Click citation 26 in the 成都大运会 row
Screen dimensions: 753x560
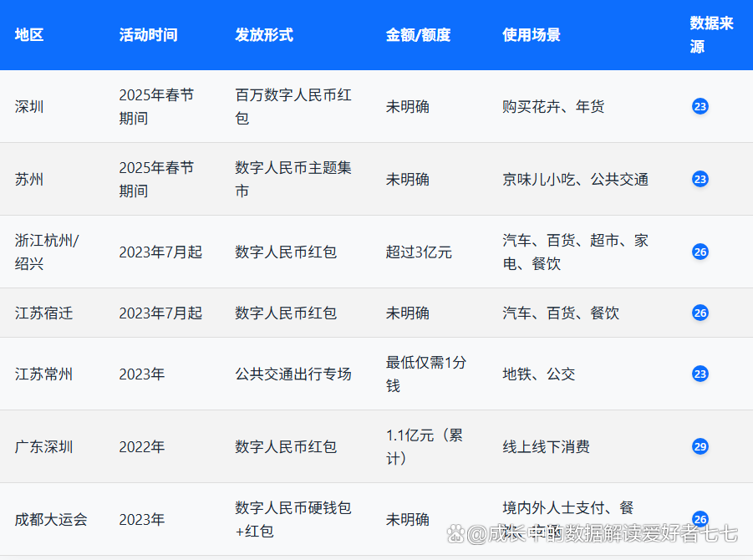click(x=700, y=519)
